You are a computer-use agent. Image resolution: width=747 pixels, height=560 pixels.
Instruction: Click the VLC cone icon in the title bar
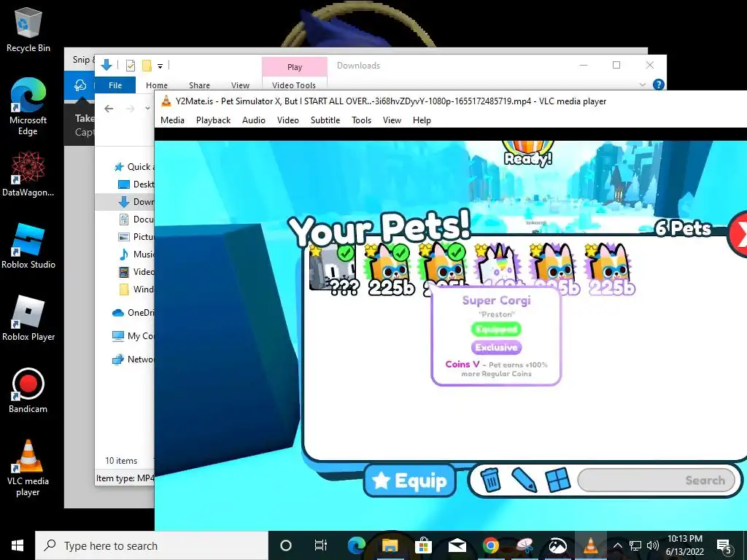[x=166, y=101]
